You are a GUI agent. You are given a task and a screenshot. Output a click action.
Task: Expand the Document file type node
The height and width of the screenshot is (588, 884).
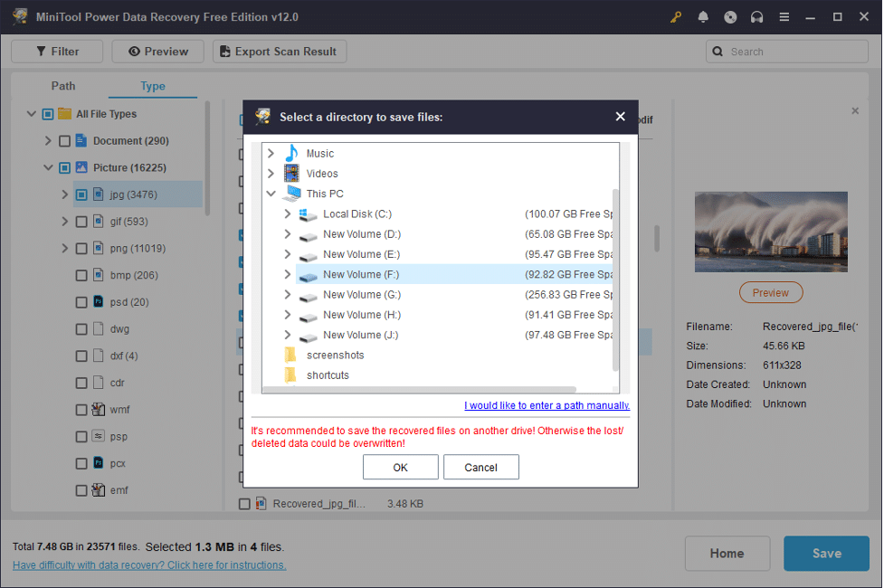point(47,140)
